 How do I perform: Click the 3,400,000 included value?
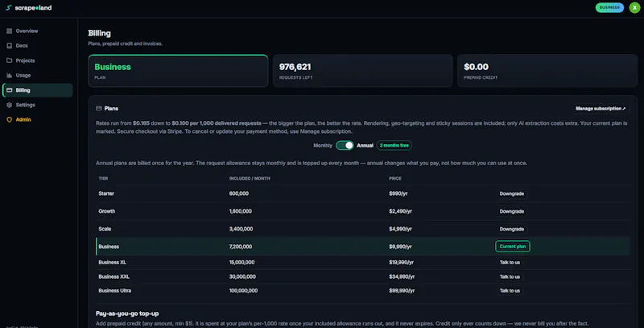(241, 229)
